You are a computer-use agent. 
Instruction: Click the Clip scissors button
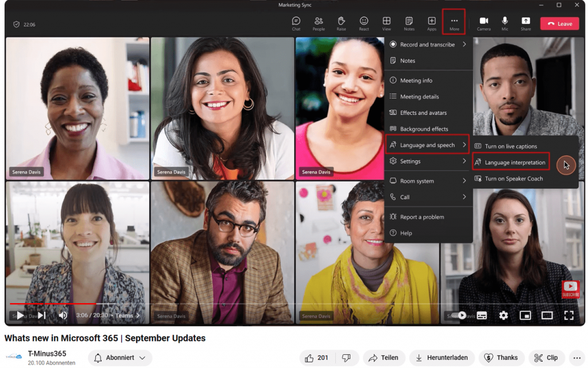[x=546, y=358]
